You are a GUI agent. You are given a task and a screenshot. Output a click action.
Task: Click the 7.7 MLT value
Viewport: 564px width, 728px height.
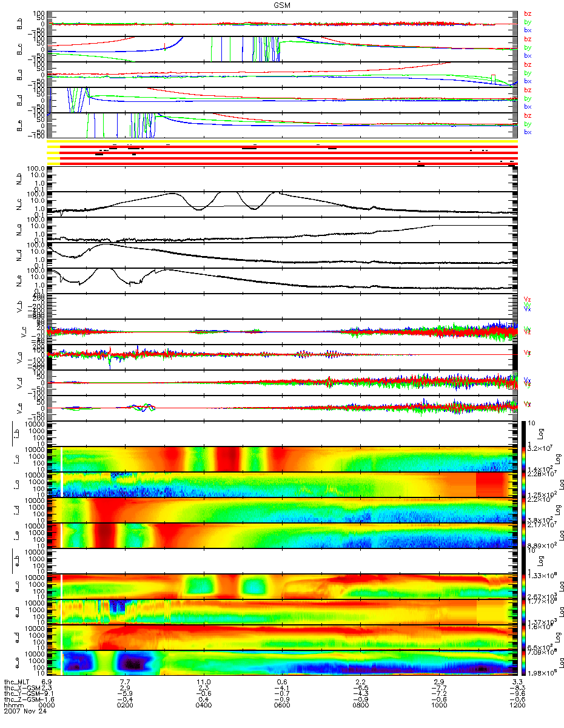click(126, 682)
